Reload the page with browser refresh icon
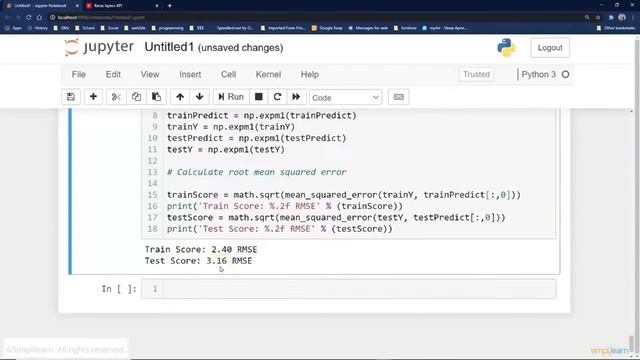The image size is (640, 360). 28,18
